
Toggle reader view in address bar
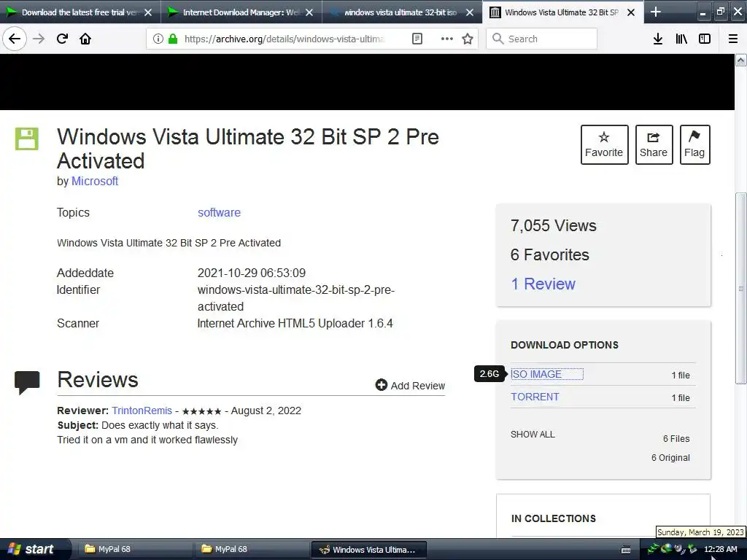[417, 39]
